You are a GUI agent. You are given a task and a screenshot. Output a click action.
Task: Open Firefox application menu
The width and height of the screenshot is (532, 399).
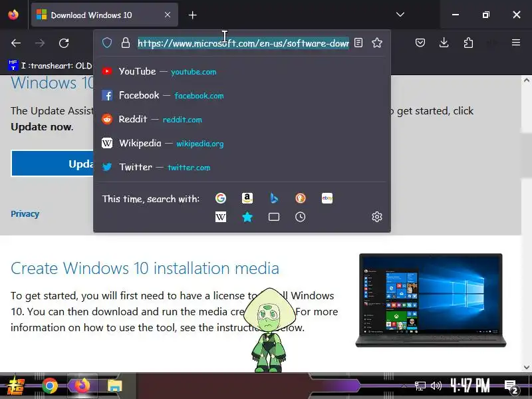tap(516, 43)
